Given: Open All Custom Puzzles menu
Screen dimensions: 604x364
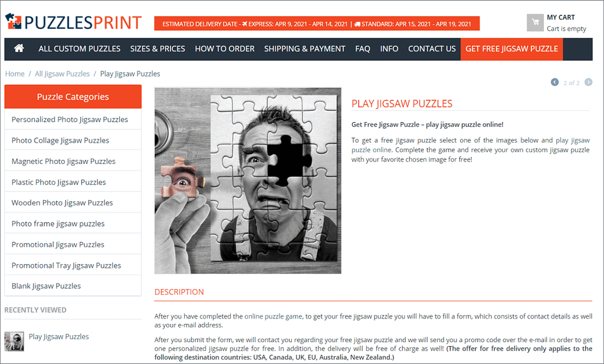Looking at the screenshot, I should click(80, 49).
